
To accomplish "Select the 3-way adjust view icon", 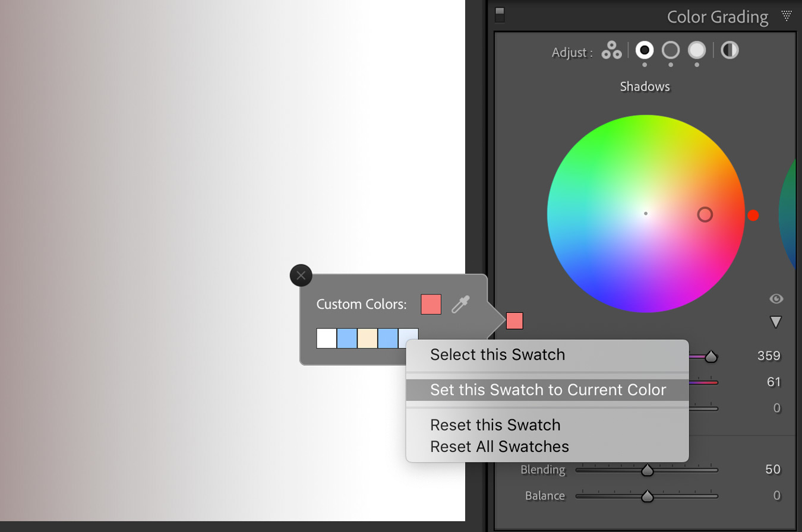I will click(611, 50).
